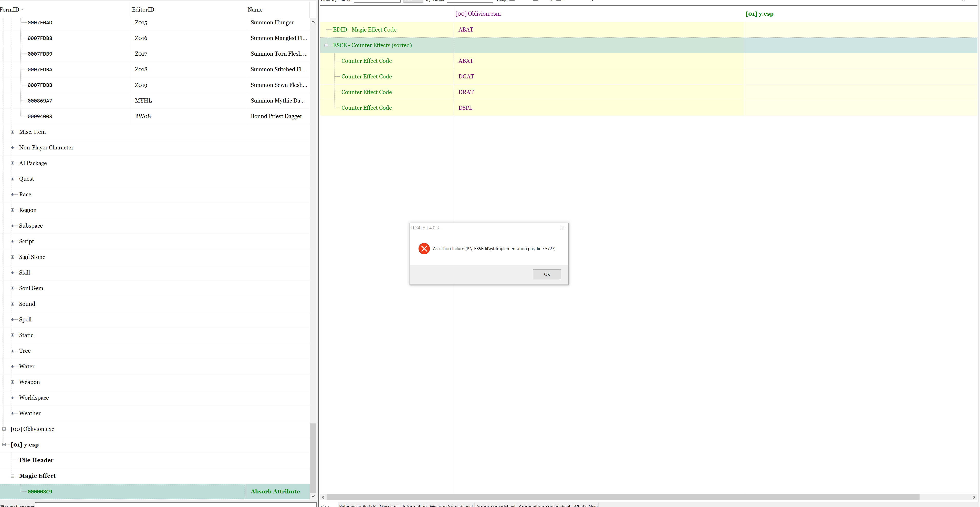
Task: Click the FormID column header to sort
Action: (10, 9)
